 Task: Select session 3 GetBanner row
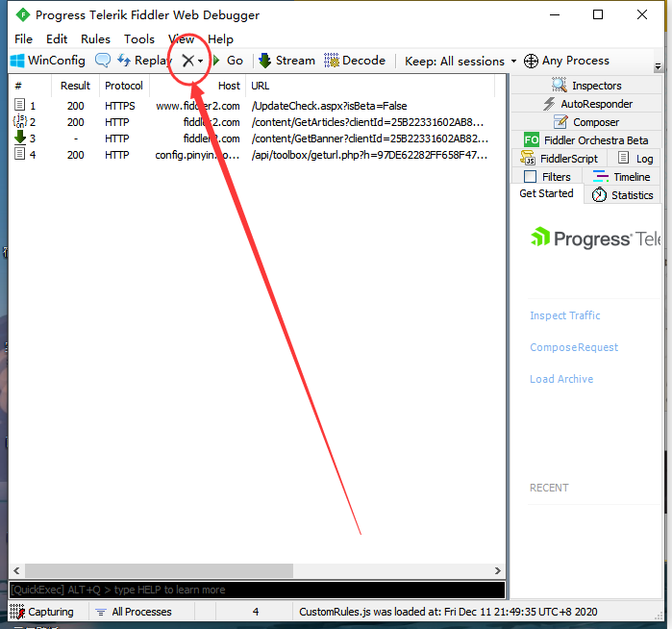point(253,138)
